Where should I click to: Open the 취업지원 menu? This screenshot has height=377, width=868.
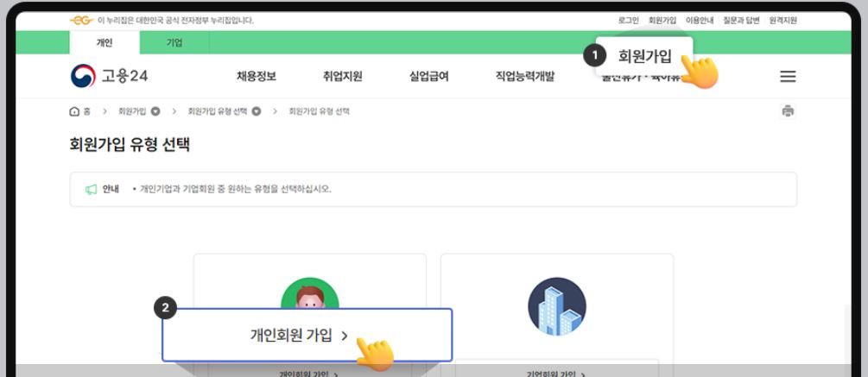(343, 77)
